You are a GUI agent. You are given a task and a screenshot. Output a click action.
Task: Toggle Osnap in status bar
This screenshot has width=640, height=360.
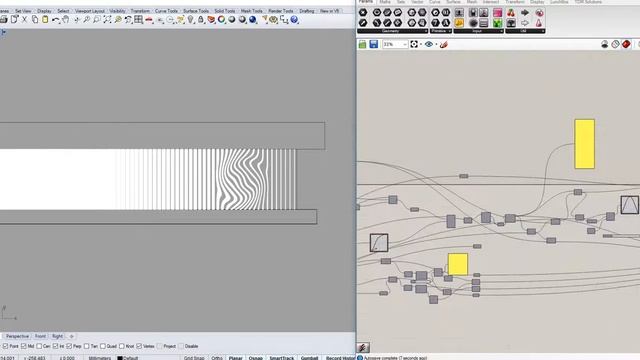pyautogui.click(x=256, y=358)
